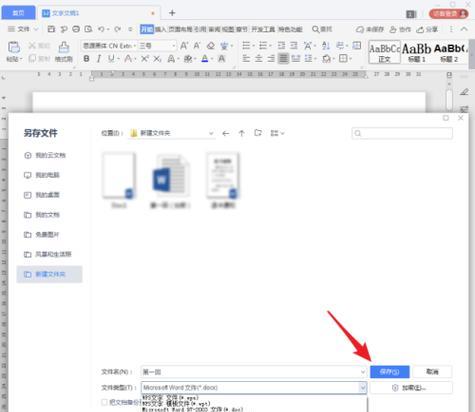Add a new document tab with the plus
Screen dimensions: 475x412
(x=172, y=13)
